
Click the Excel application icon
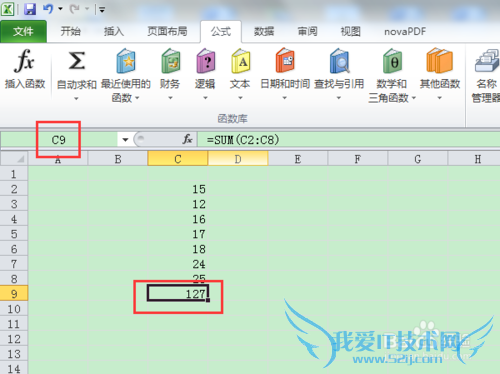pos(7,9)
